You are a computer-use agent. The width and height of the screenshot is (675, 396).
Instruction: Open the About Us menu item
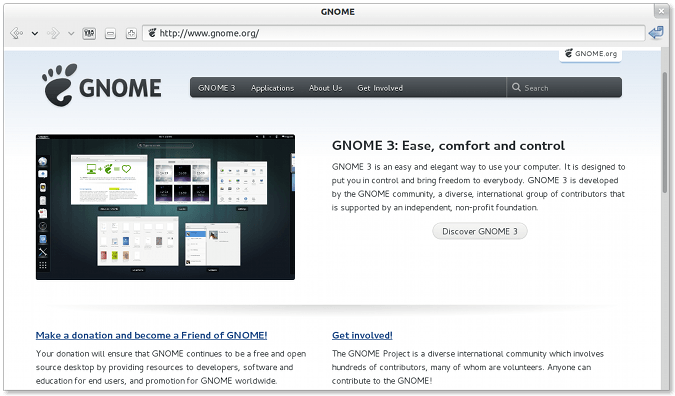pyautogui.click(x=325, y=88)
